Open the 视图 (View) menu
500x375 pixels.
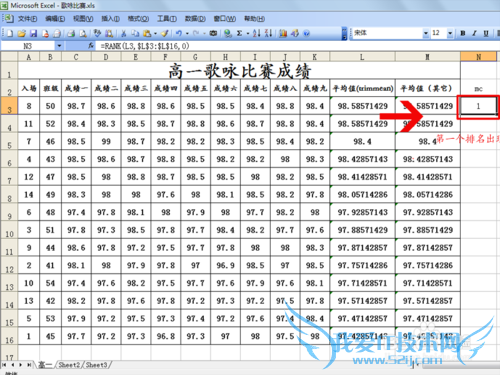click(83, 19)
